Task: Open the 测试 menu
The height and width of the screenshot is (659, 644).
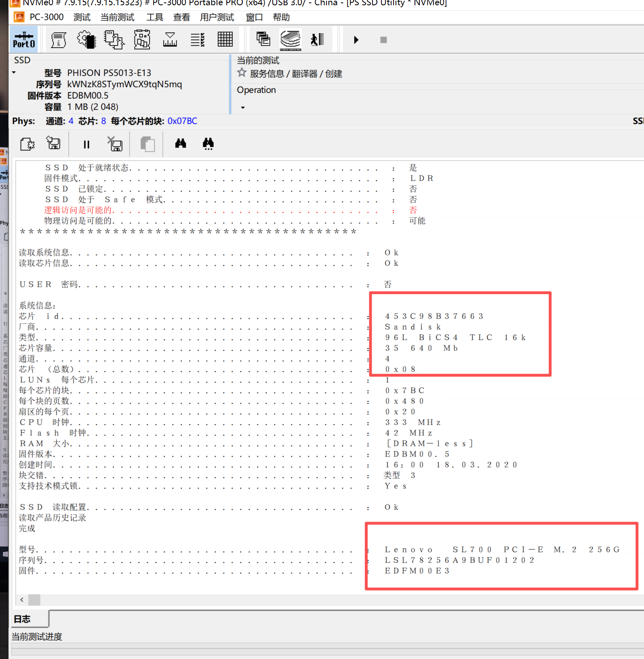Action: [x=82, y=17]
